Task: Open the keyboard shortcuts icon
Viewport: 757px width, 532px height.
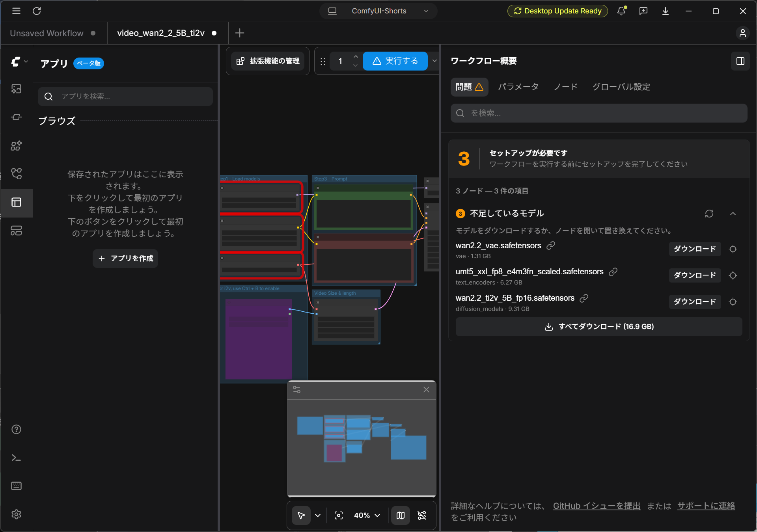Action: 16,486
